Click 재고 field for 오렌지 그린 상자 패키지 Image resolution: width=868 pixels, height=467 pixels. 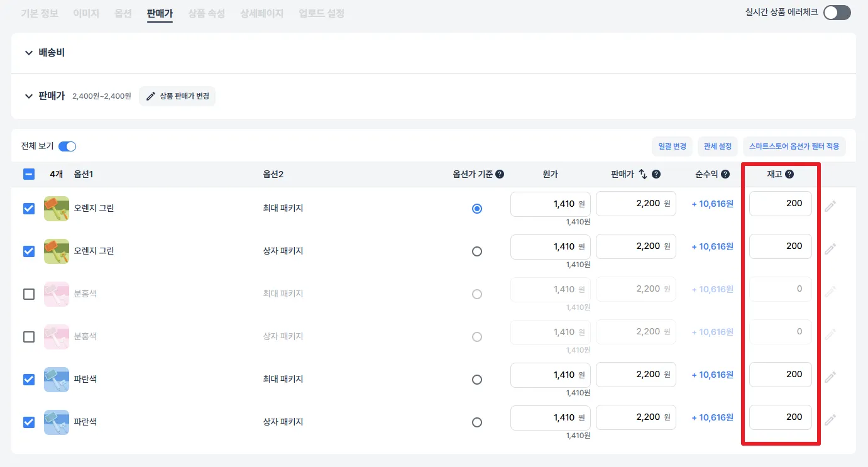[x=781, y=246]
